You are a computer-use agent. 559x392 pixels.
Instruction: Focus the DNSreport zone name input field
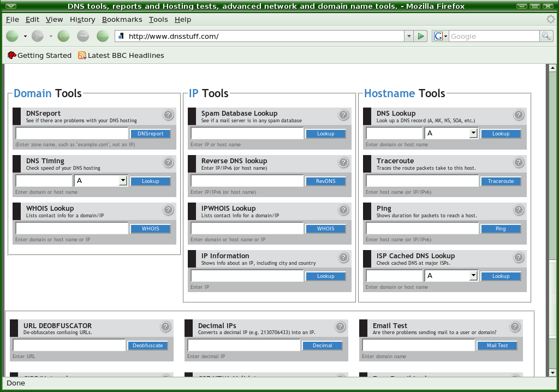[72, 133]
